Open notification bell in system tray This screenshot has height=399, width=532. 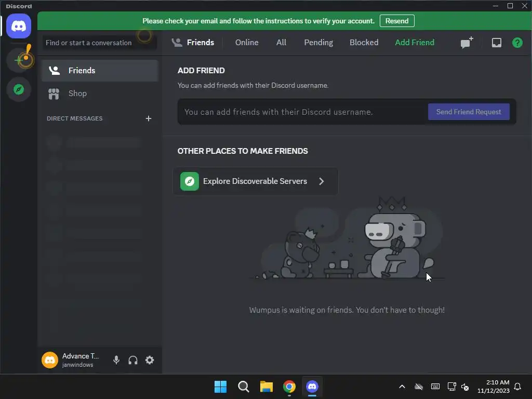coord(517,387)
